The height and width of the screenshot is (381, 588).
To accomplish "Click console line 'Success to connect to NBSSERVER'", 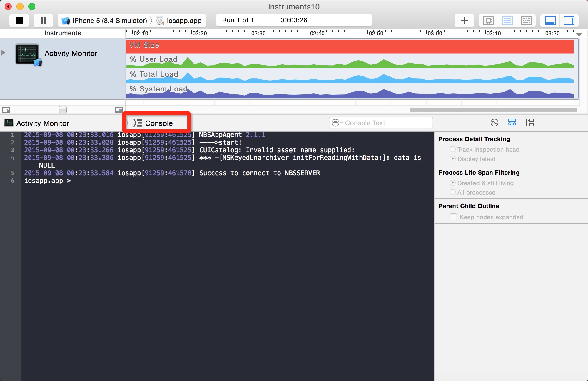I will click(x=260, y=173).
